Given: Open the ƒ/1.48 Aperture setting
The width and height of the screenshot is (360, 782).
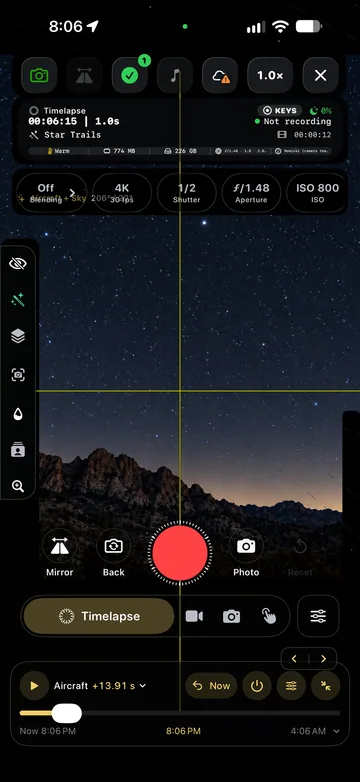Looking at the screenshot, I should click(251, 193).
